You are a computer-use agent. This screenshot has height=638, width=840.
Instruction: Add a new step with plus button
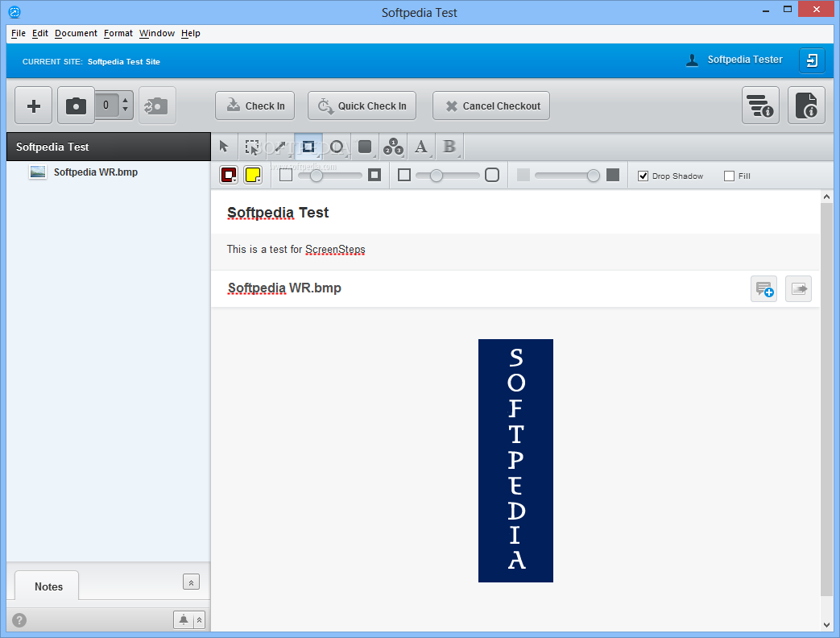click(33, 106)
